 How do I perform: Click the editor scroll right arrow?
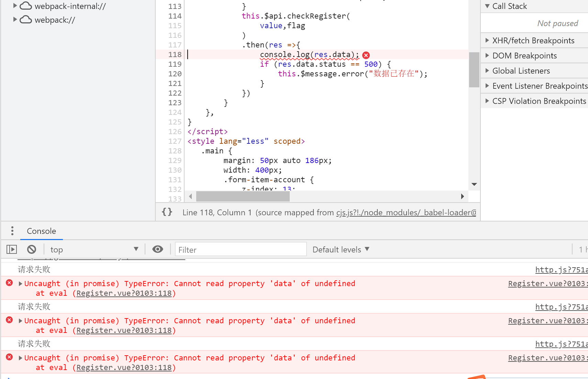point(462,196)
